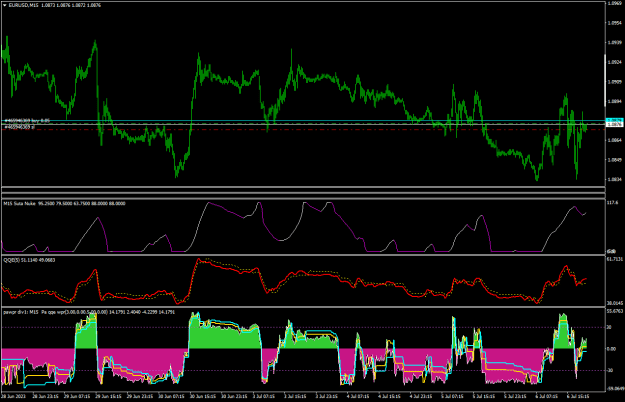Click the 1.0834 price on the scale
This screenshot has height=402, width=625.
[x=614, y=180]
